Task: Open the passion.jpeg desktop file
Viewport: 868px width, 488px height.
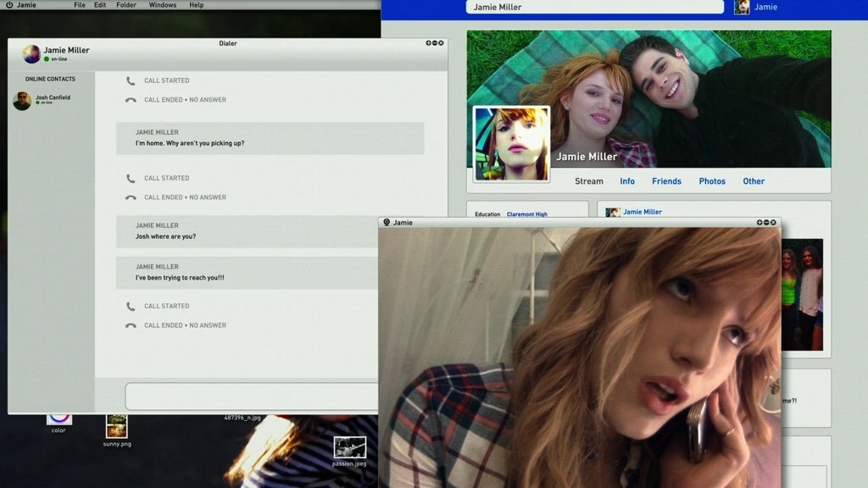Action: tap(349, 447)
